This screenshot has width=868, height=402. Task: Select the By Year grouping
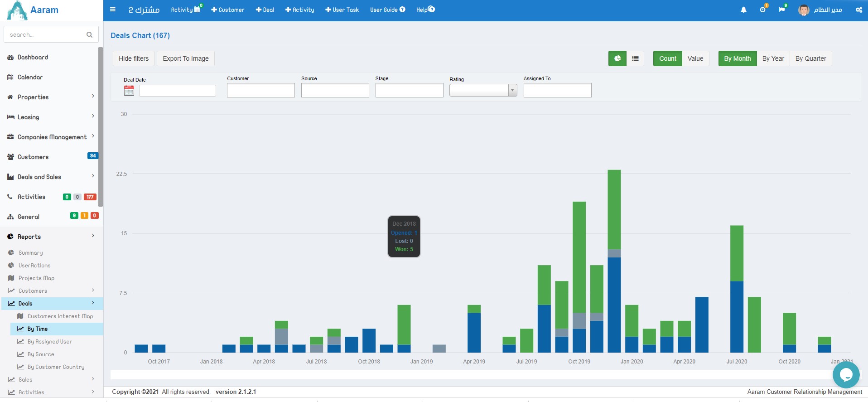(773, 58)
